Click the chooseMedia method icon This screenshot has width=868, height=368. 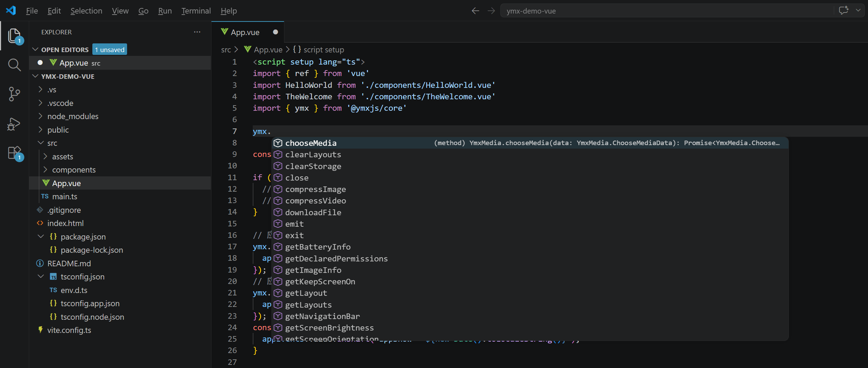(278, 143)
